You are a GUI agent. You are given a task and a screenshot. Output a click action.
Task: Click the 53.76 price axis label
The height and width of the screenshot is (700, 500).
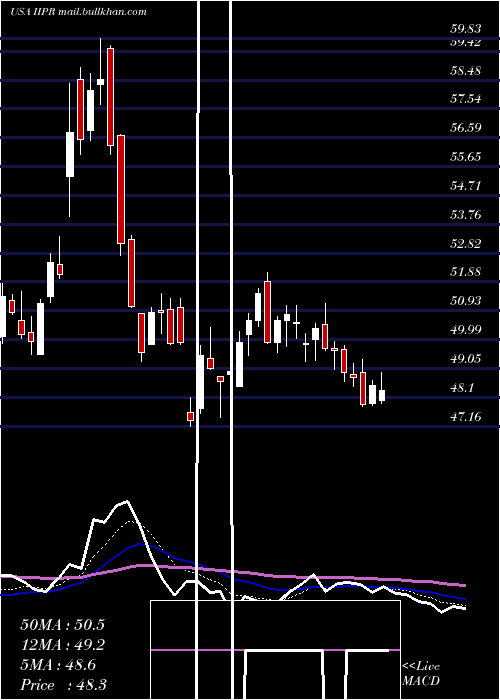click(466, 215)
